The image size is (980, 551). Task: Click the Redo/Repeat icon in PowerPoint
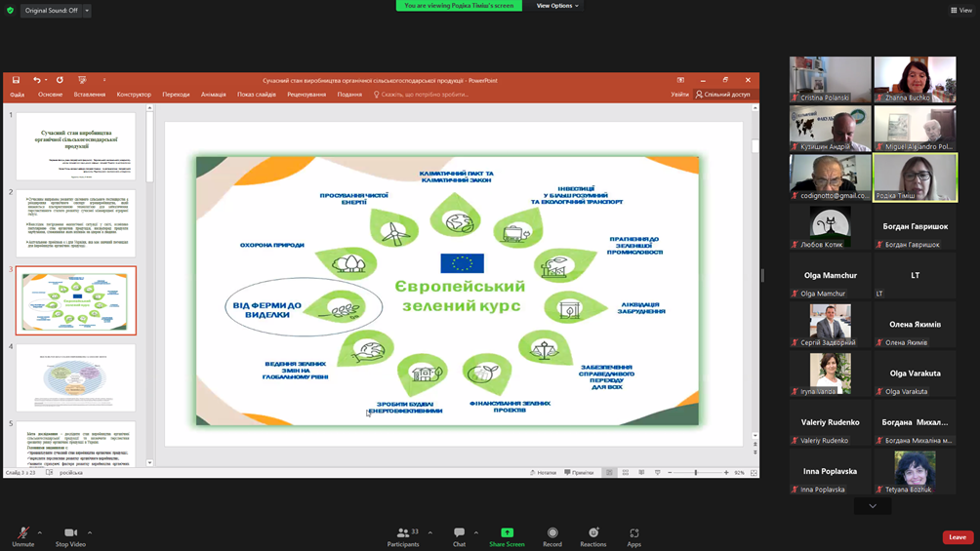[x=60, y=80]
